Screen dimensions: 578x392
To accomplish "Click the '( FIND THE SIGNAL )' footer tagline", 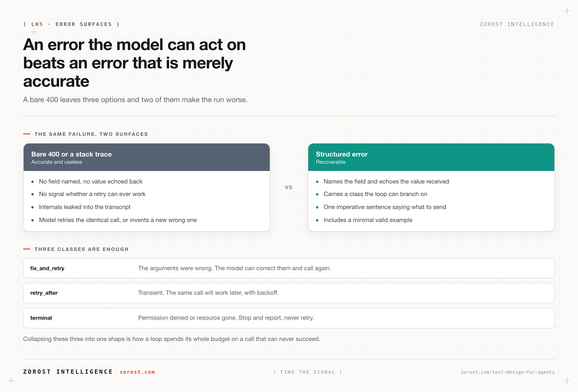I will (x=308, y=372).
